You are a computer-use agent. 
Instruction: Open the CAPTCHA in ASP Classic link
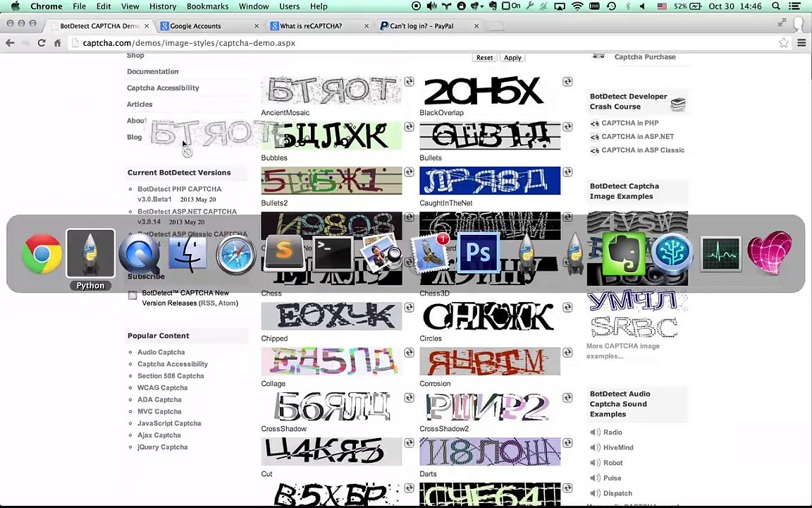pyautogui.click(x=643, y=150)
